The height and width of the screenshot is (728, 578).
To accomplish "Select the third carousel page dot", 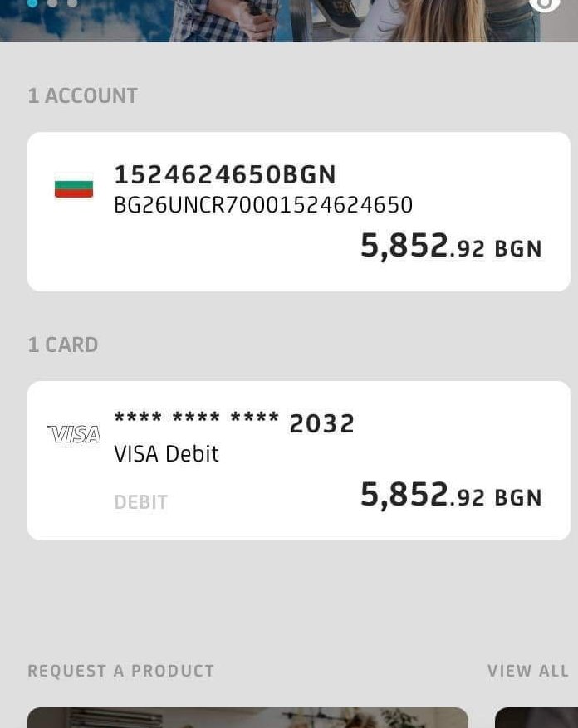I will tap(71, 3).
